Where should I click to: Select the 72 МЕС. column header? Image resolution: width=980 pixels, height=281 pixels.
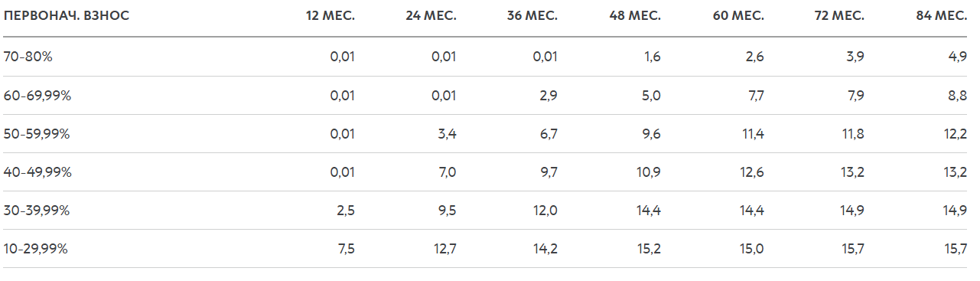[840, 17]
